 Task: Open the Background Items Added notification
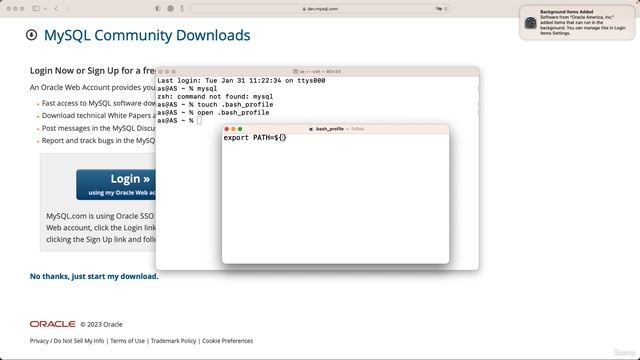(577, 22)
